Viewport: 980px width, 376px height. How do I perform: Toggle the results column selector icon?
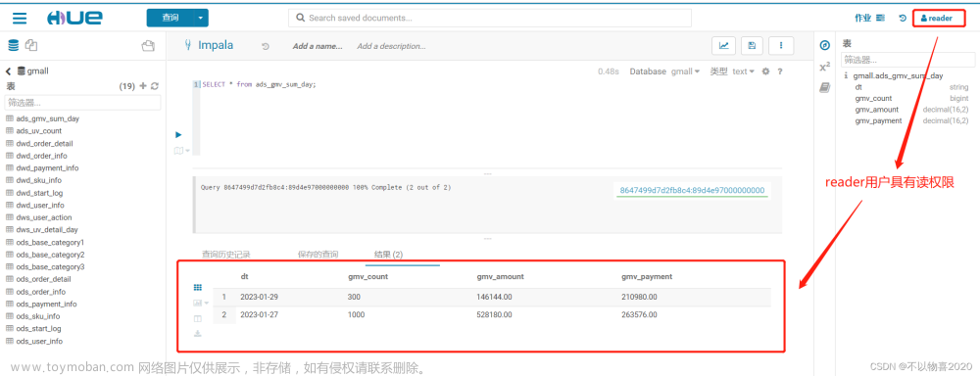point(198,318)
